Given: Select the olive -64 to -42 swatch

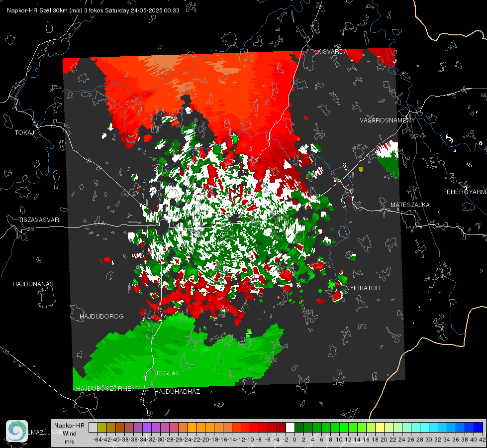Looking at the screenshot, I should pos(102,427).
